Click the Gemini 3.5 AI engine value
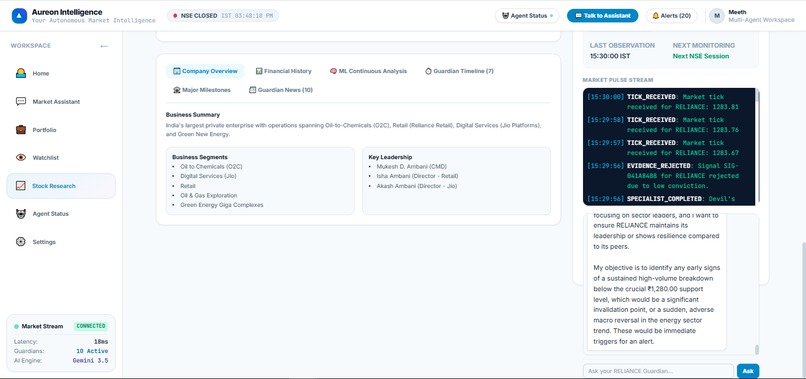 point(90,361)
